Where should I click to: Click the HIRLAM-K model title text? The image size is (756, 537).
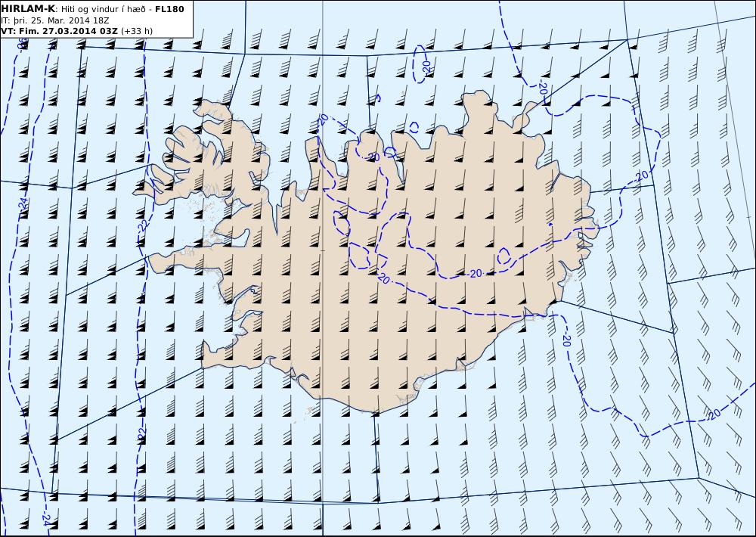tap(28, 8)
